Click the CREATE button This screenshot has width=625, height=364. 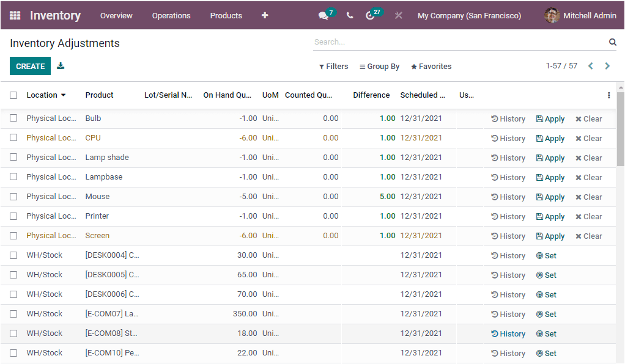tap(30, 66)
